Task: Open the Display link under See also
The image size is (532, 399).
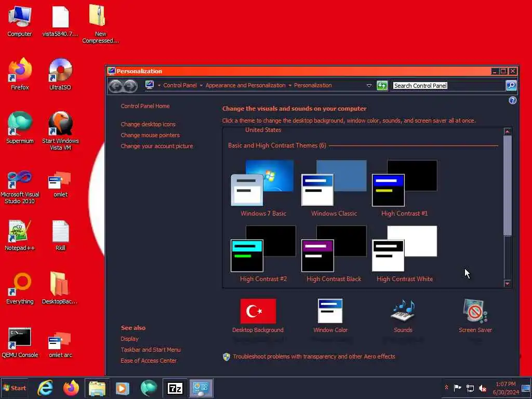Action: tap(129, 339)
